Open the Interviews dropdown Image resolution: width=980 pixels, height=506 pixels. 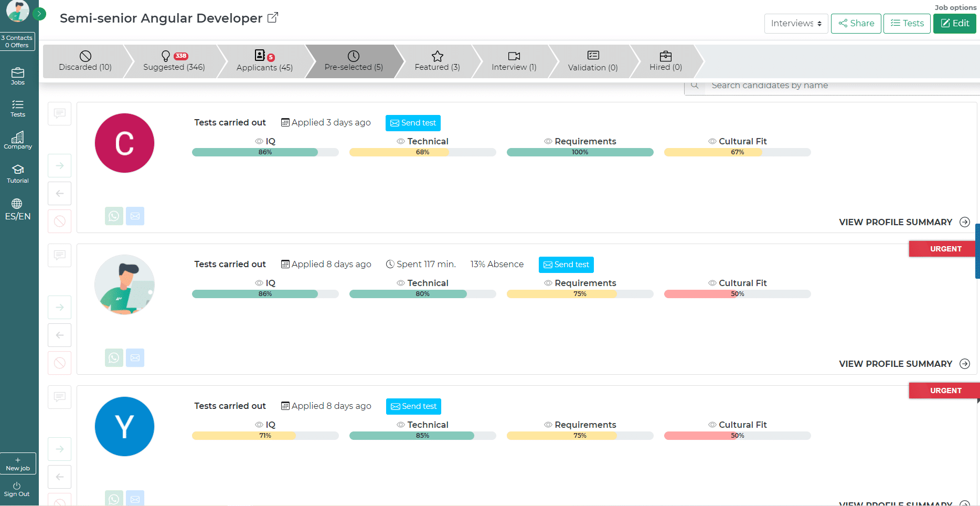point(796,24)
